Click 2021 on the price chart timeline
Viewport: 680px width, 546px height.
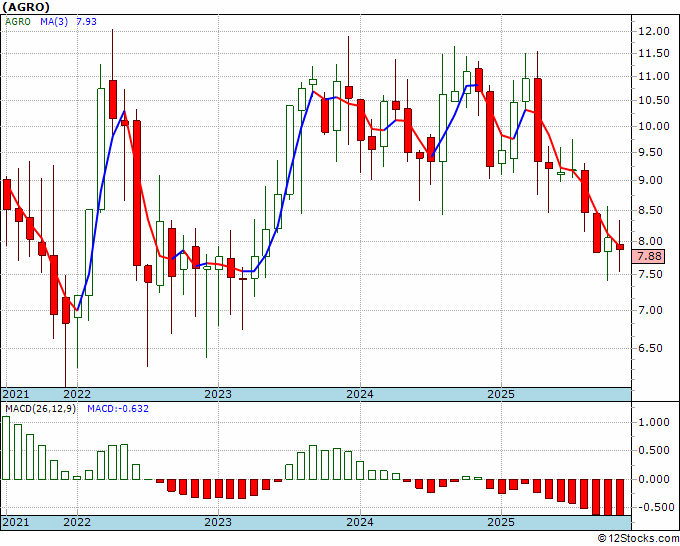[16, 395]
